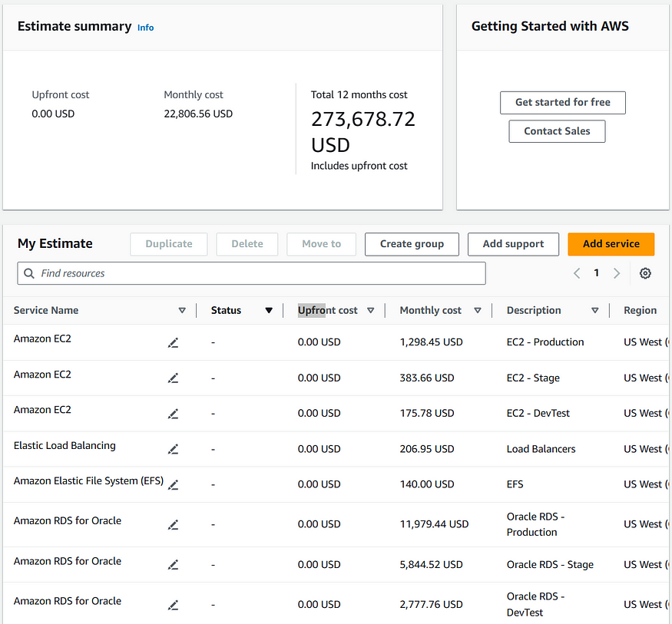Click the EC2 - Stage description
This screenshot has width=672, height=624.
(x=533, y=378)
